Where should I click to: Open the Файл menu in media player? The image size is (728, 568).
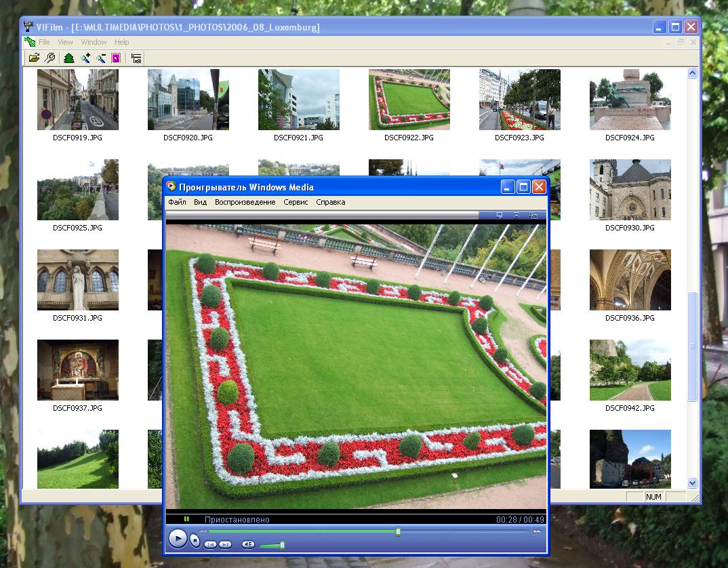pyautogui.click(x=177, y=202)
